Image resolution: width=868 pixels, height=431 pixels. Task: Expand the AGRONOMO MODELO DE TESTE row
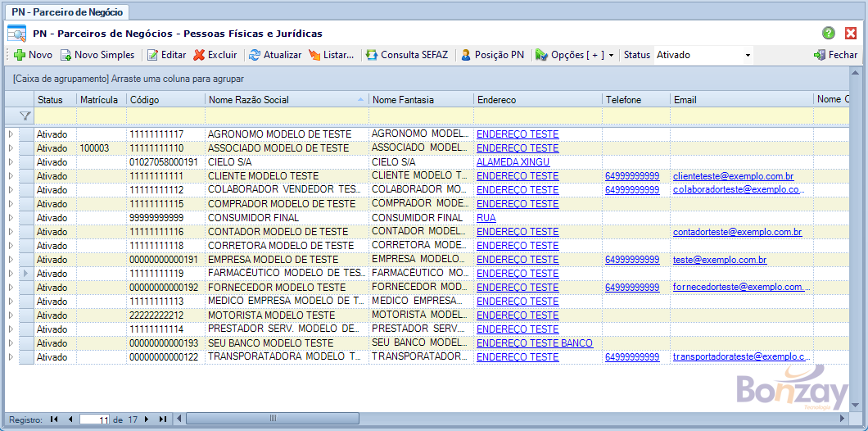click(11, 134)
